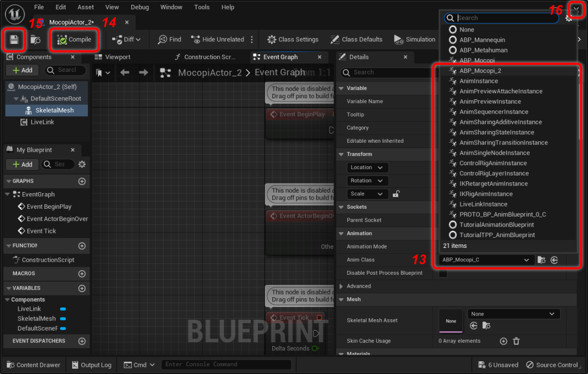Compile the blueprint
This screenshot has width=588, height=374.
tap(74, 40)
